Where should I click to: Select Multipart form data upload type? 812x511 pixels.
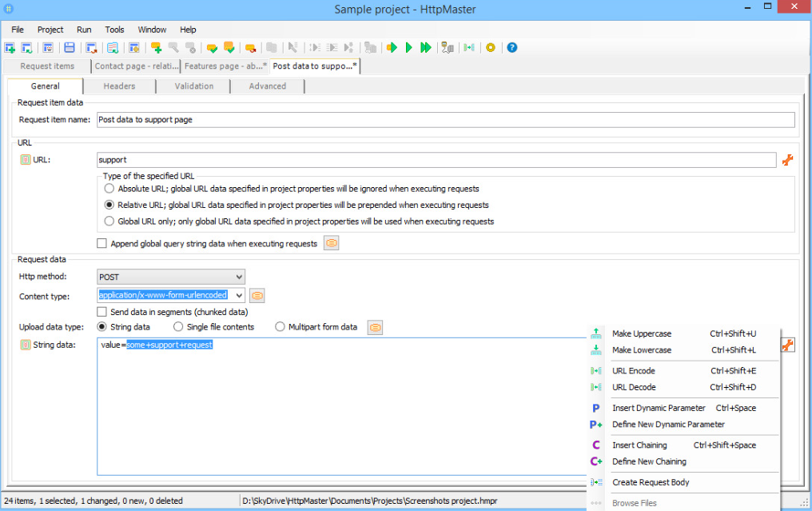tap(280, 327)
